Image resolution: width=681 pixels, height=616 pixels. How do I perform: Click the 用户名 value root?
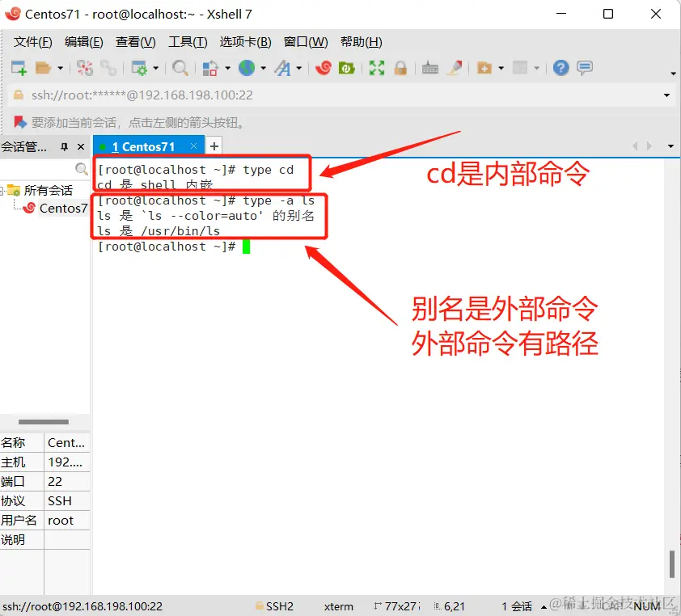click(66, 520)
